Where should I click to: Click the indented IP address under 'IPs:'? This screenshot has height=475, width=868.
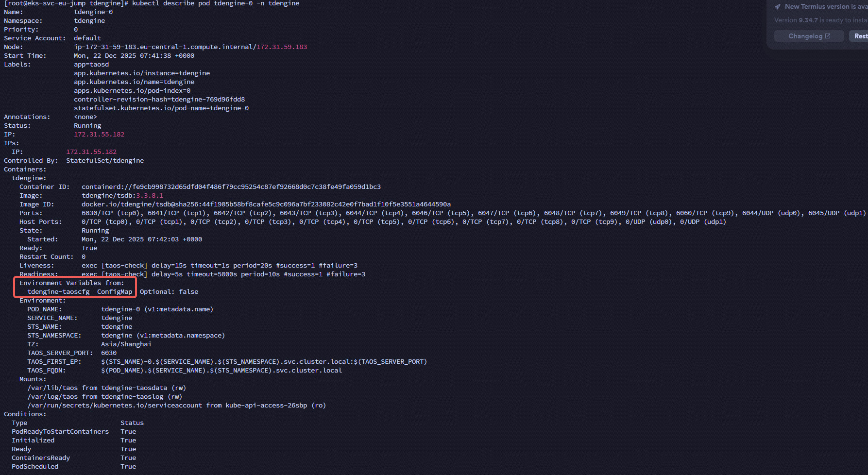[91, 152]
